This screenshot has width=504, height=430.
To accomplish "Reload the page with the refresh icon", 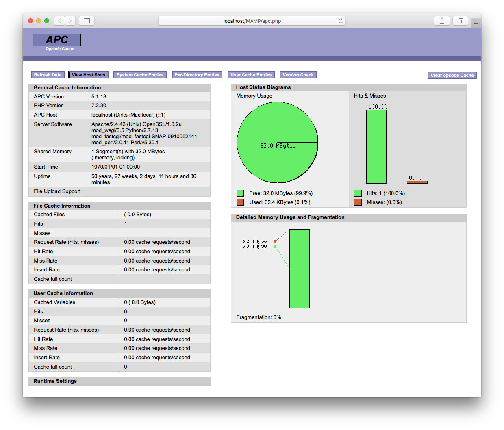I will 341,21.
